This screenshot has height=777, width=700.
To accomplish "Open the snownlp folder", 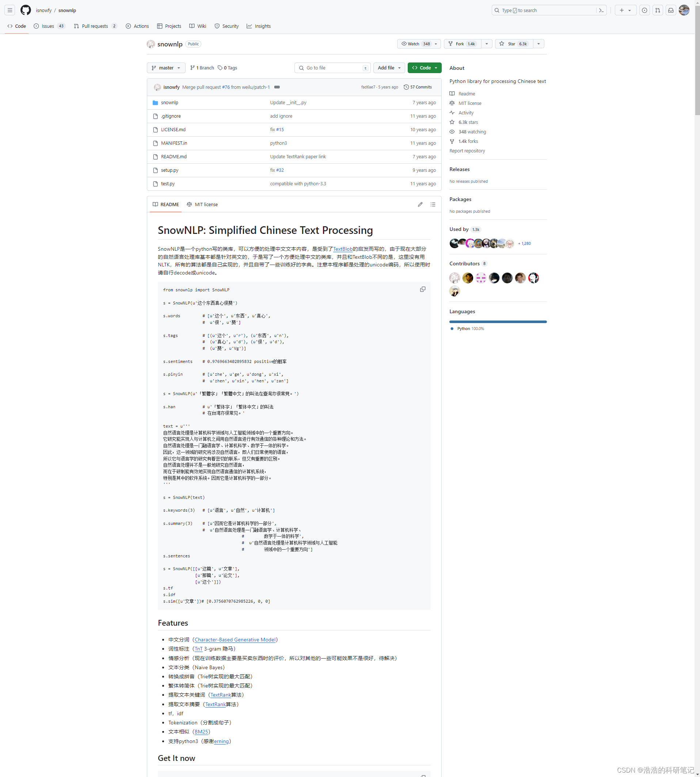I will point(170,103).
